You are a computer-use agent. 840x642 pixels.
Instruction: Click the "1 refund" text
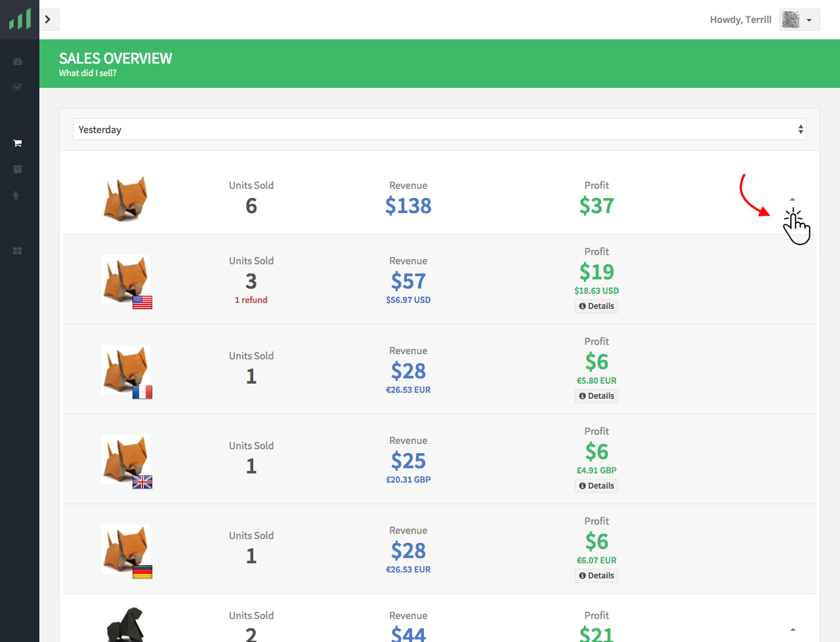tap(251, 300)
